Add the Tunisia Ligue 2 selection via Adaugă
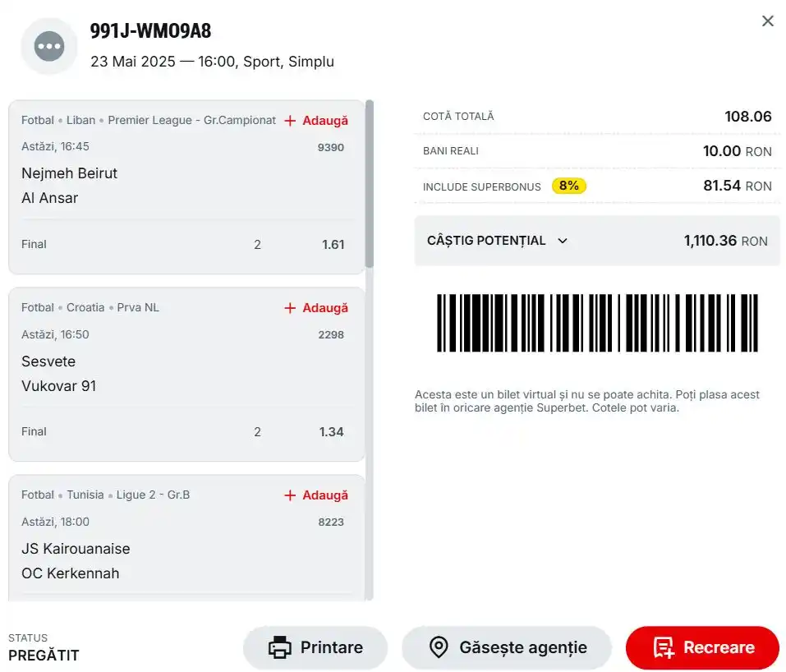786x672 pixels. [x=316, y=495]
